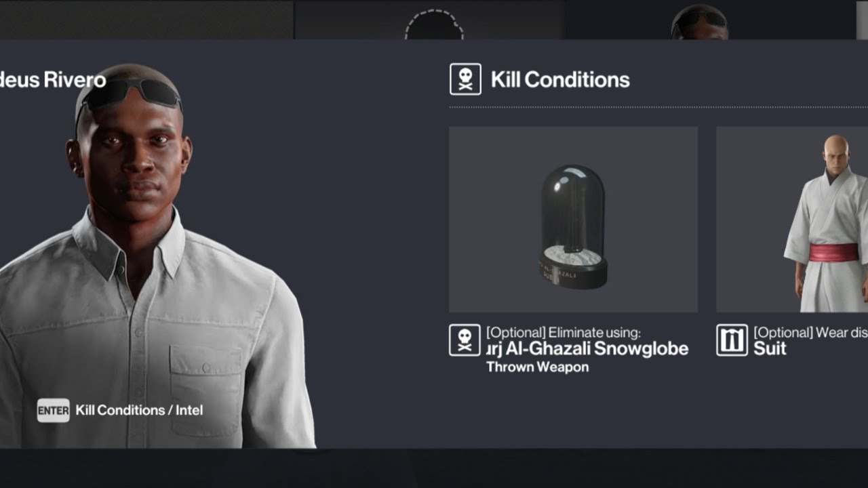Select the white kimono disguise image tile
Screen dimensions: 868x488
(x=792, y=220)
